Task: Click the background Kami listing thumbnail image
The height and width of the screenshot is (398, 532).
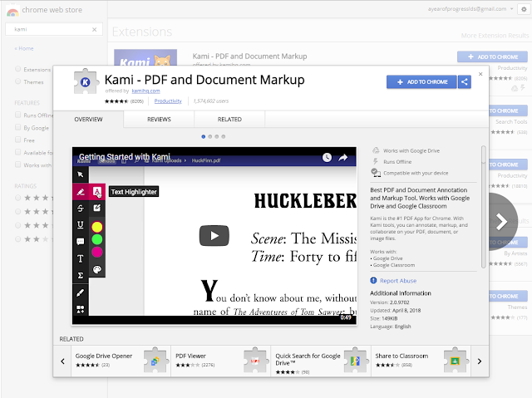Action: [x=145, y=57]
